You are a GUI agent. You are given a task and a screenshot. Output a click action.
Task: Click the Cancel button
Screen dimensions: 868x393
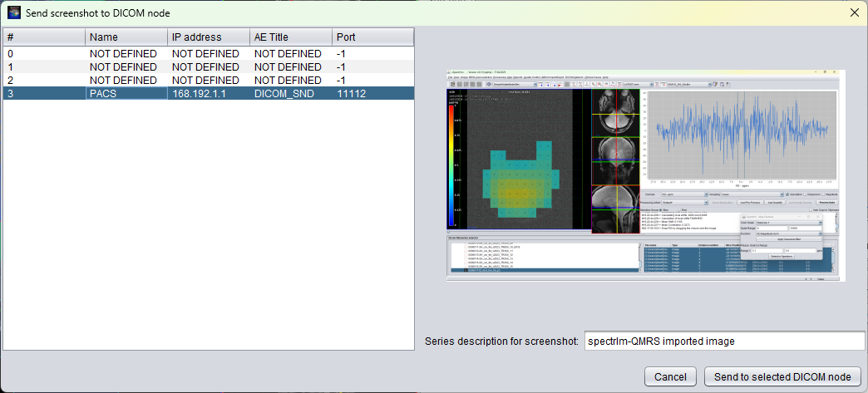pyautogui.click(x=670, y=377)
